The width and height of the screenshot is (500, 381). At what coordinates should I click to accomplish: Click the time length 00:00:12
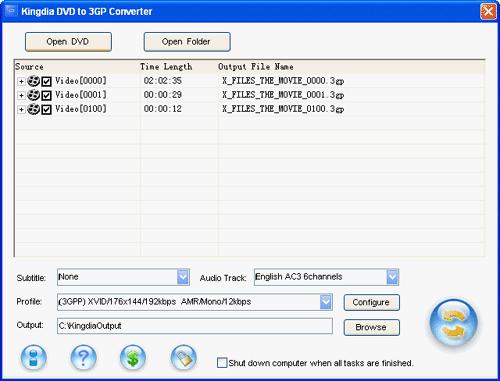[163, 109]
